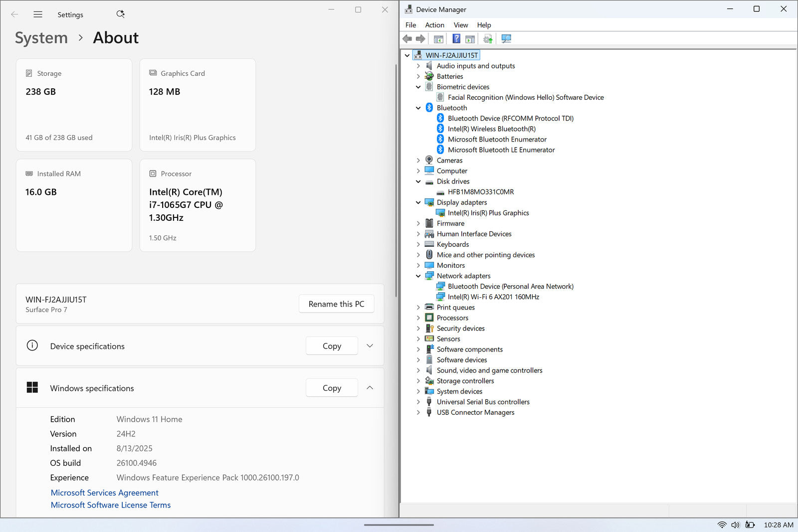Click the Settings search icon
Screen dimensions: 798x532
pos(120,14)
